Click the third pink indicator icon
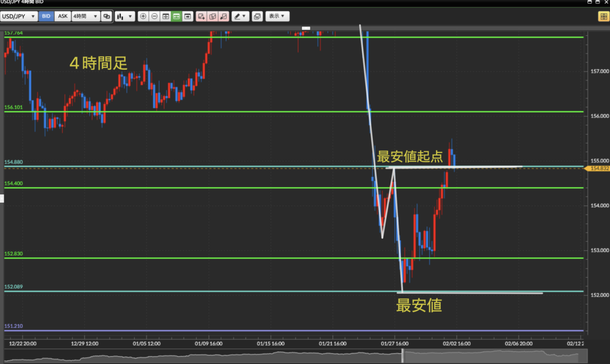The image size is (610, 364). (223, 17)
